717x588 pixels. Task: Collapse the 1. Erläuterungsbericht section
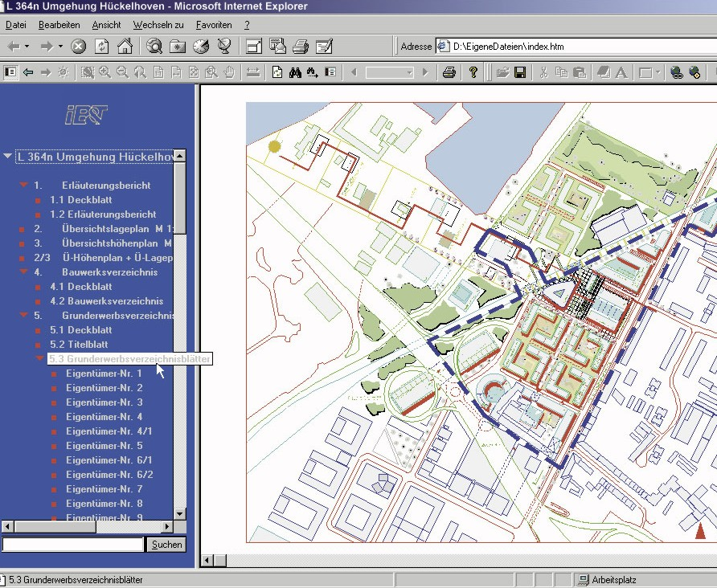[x=24, y=185]
